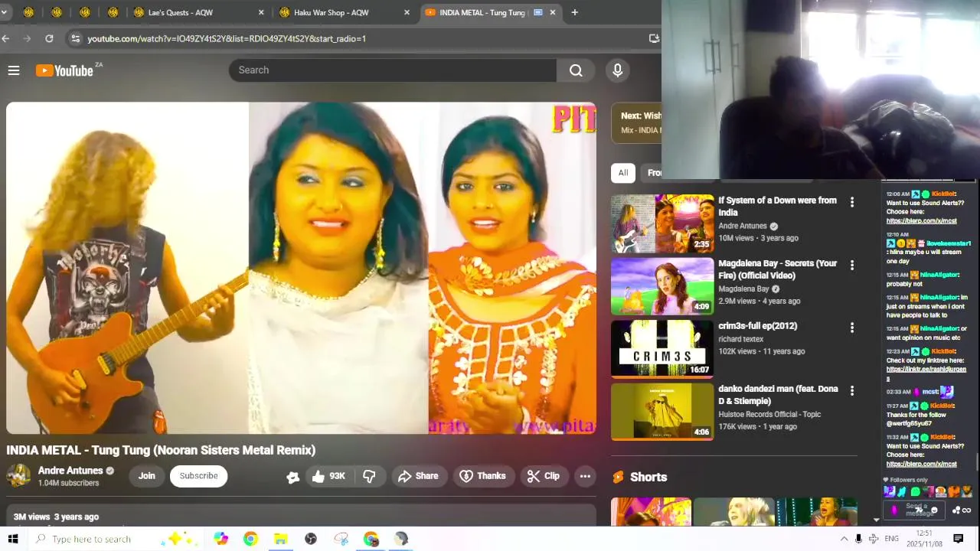Select the All filter chip

point(623,173)
